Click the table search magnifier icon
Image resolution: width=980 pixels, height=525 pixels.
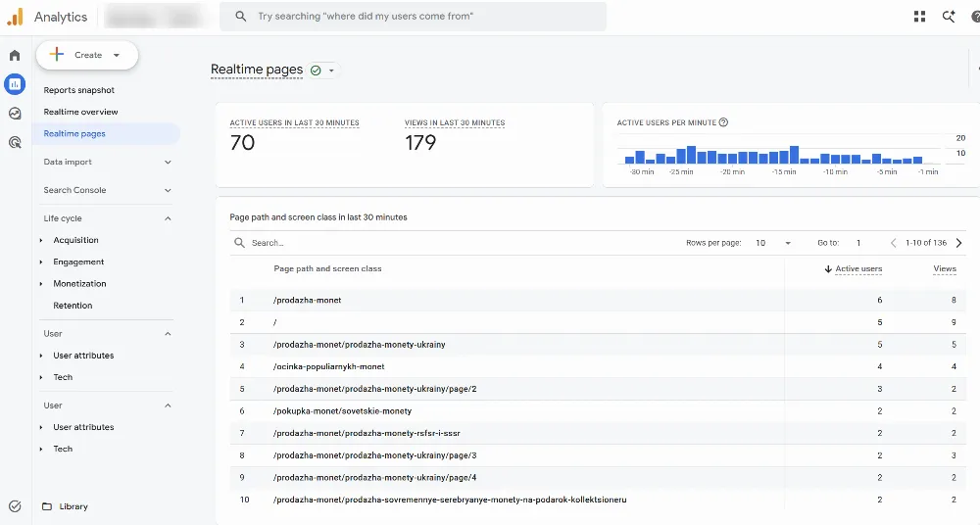tap(239, 243)
